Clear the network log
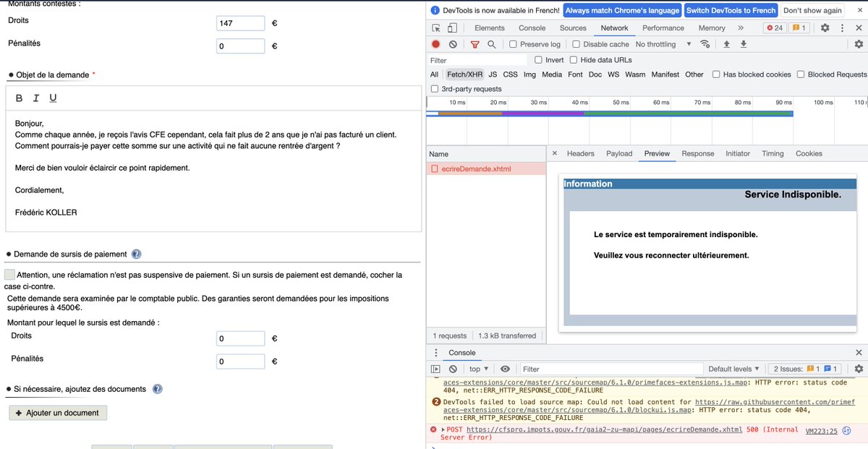Image resolution: width=868 pixels, height=449 pixels. tap(453, 44)
